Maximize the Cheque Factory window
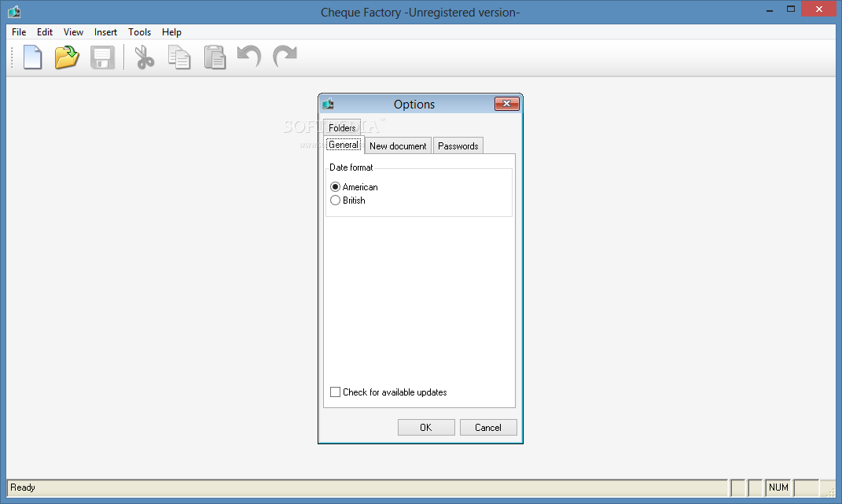Image resolution: width=842 pixels, height=504 pixels. (x=790, y=9)
